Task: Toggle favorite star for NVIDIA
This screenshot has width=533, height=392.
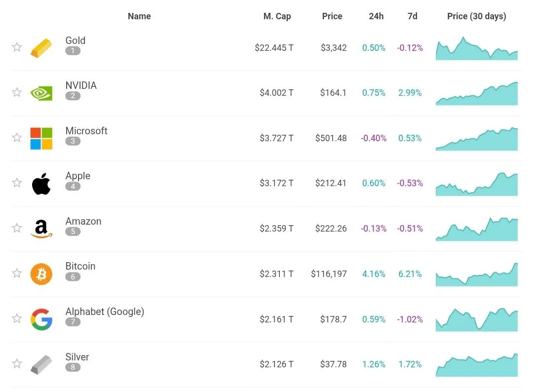Action: 17,92
